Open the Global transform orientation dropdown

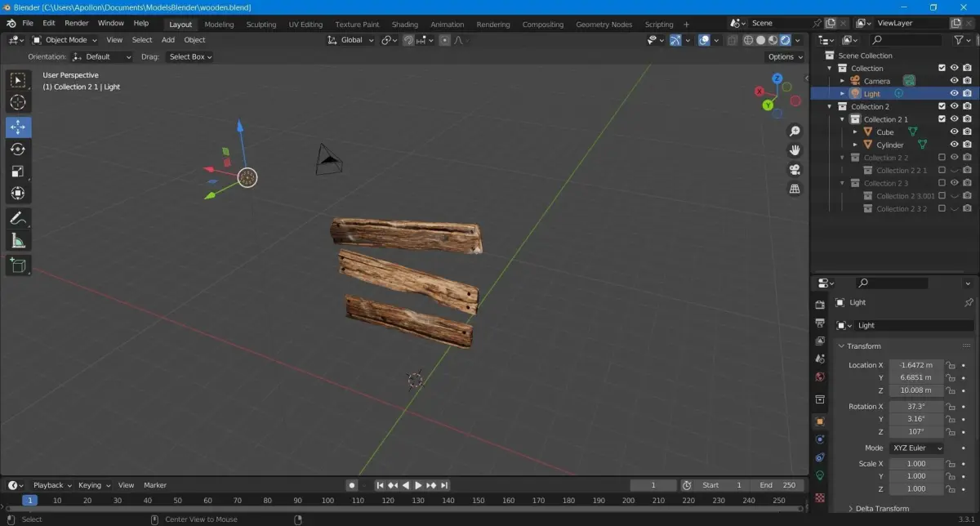[351, 40]
